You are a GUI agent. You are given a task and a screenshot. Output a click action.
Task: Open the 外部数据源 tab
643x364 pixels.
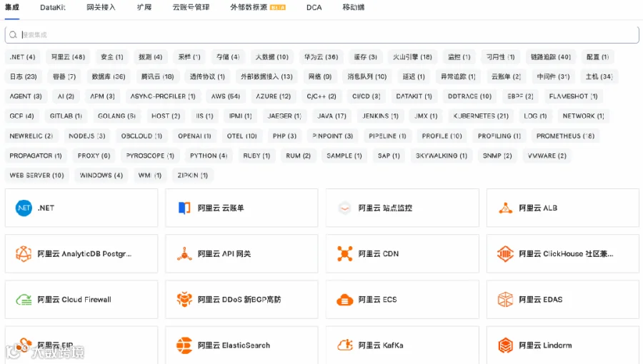(x=257, y=7)
